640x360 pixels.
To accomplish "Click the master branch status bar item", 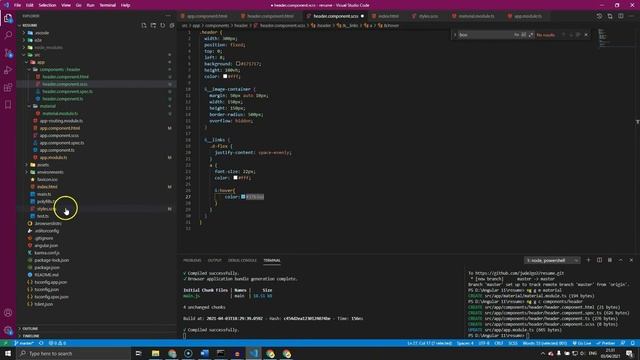I will point(24,343).
